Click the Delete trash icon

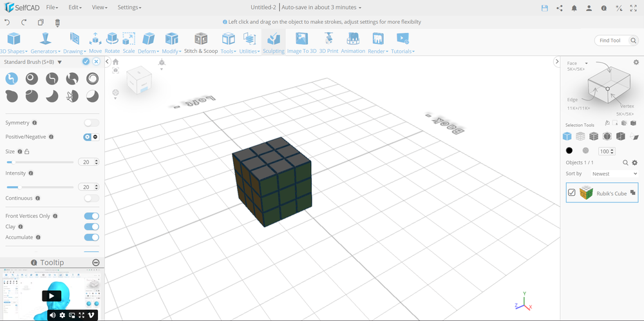[57, 23]
